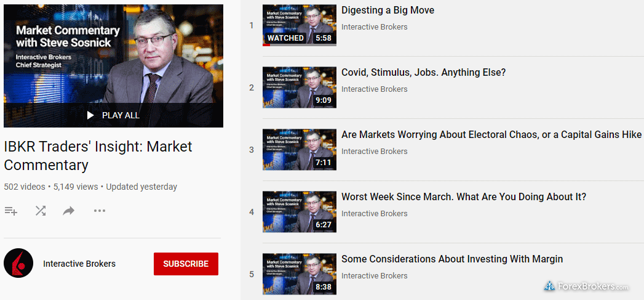Viewport: 644px width, 300px height.
Task: Click the Save playlist icon
Action: point(10,211)
